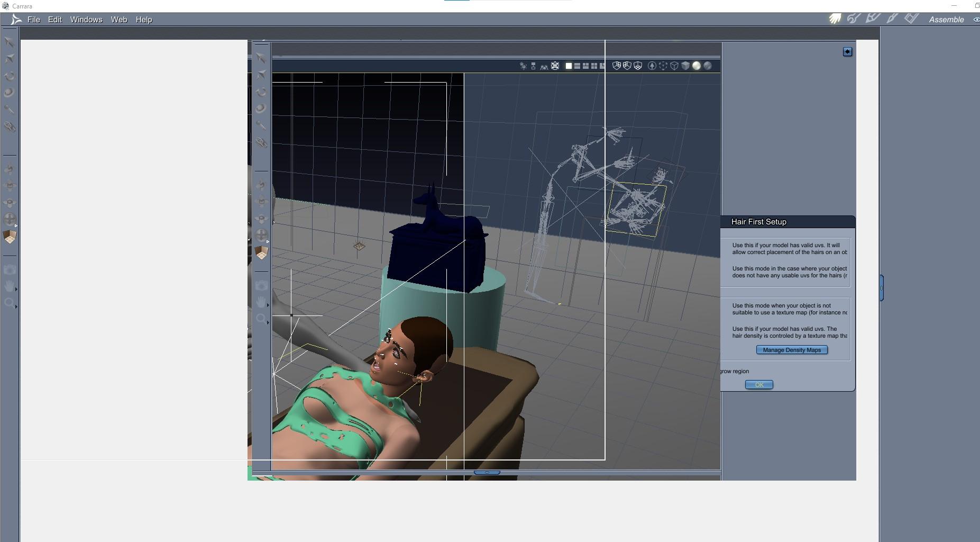
Task: Open the working box plane selector
Action: (10, 237)
